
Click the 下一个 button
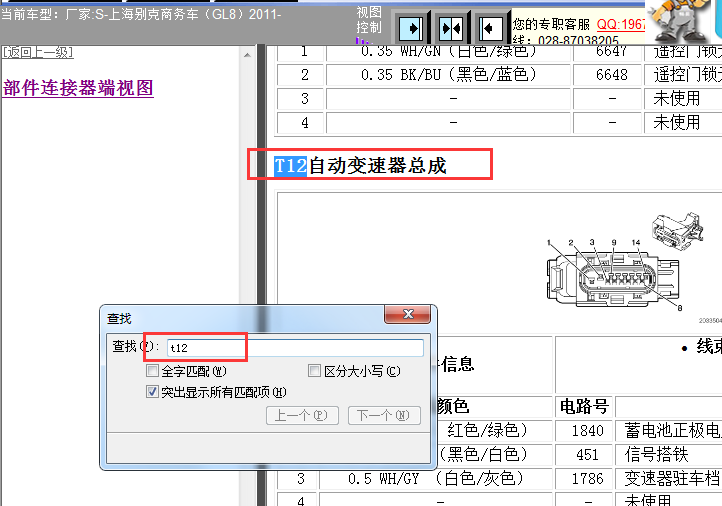(x=384, y=415)
